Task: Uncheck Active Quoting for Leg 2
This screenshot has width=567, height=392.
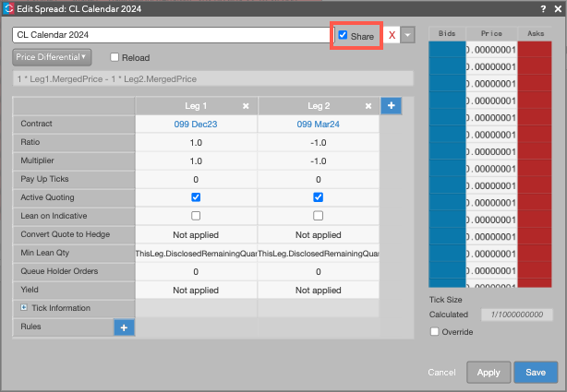Action: (318, 197)
